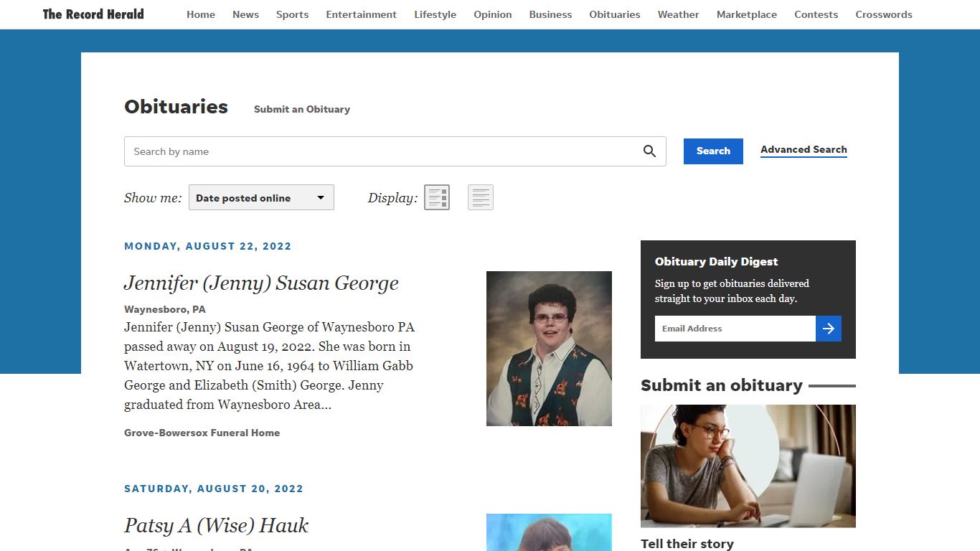
Task: Open the Sports section
Action: pyautogui.click(x=292, y=14)
